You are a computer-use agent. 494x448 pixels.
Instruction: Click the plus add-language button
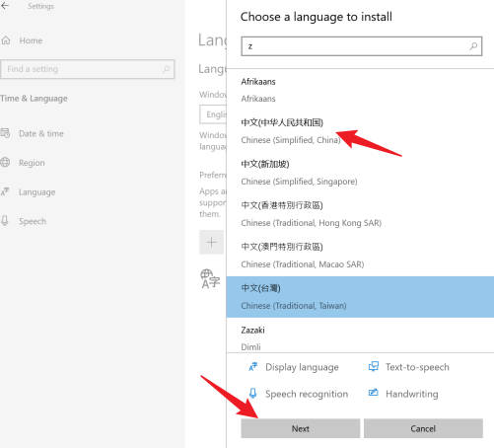click(x=211, y=243)
